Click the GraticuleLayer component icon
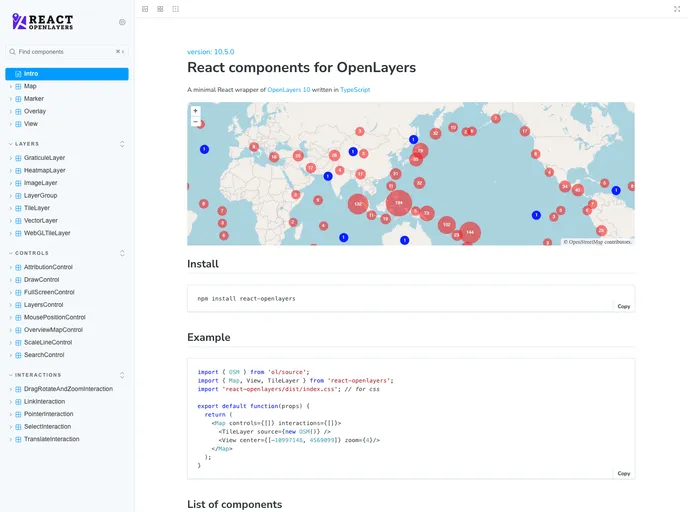This screenshot has height=512, width=688. coord(18,158)
